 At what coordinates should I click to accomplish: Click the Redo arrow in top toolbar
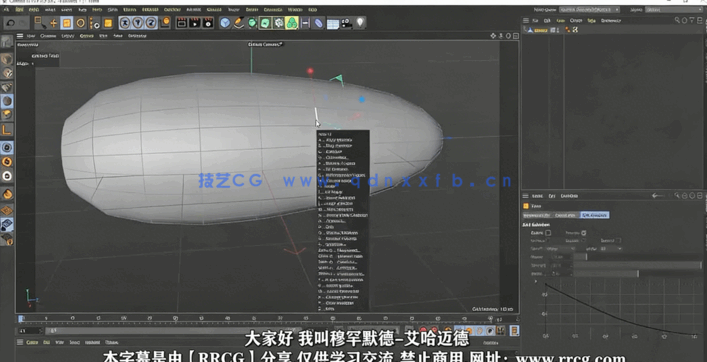(23, 23)
